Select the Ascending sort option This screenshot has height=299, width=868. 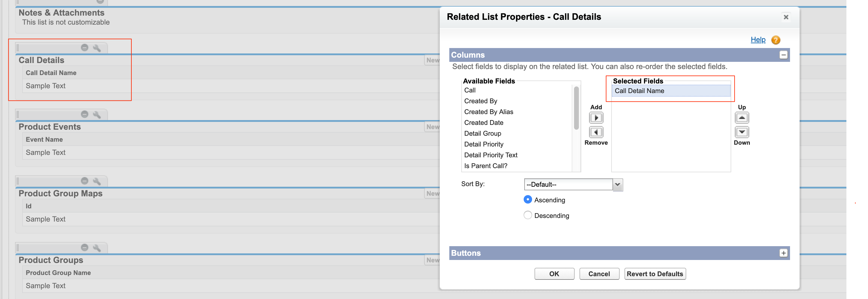(x=527, y=200)
